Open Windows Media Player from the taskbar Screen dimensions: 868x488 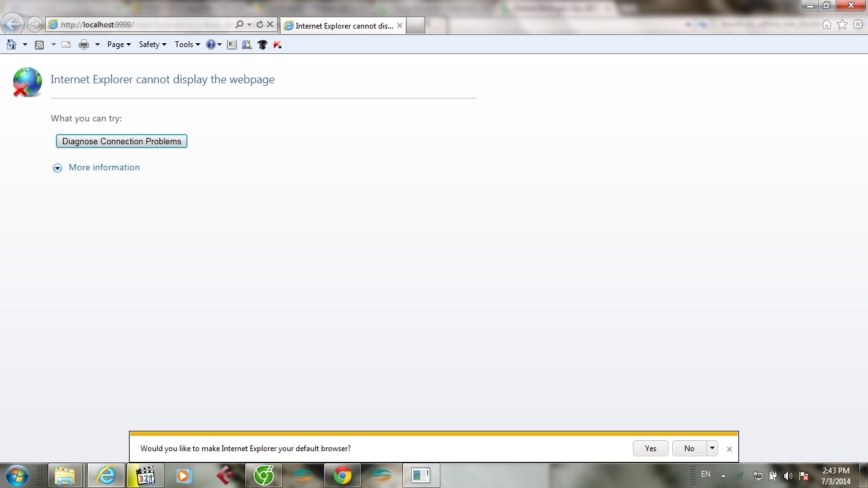184,475
